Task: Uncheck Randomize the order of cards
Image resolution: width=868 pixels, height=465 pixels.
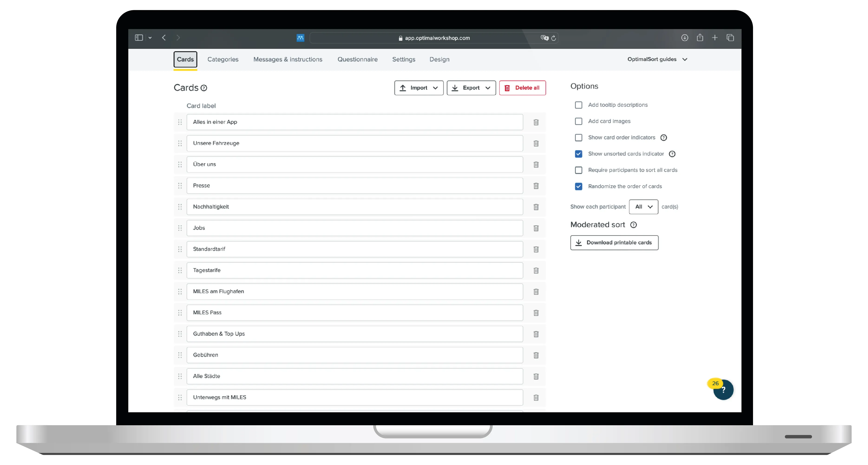Action: click(579, 186)
